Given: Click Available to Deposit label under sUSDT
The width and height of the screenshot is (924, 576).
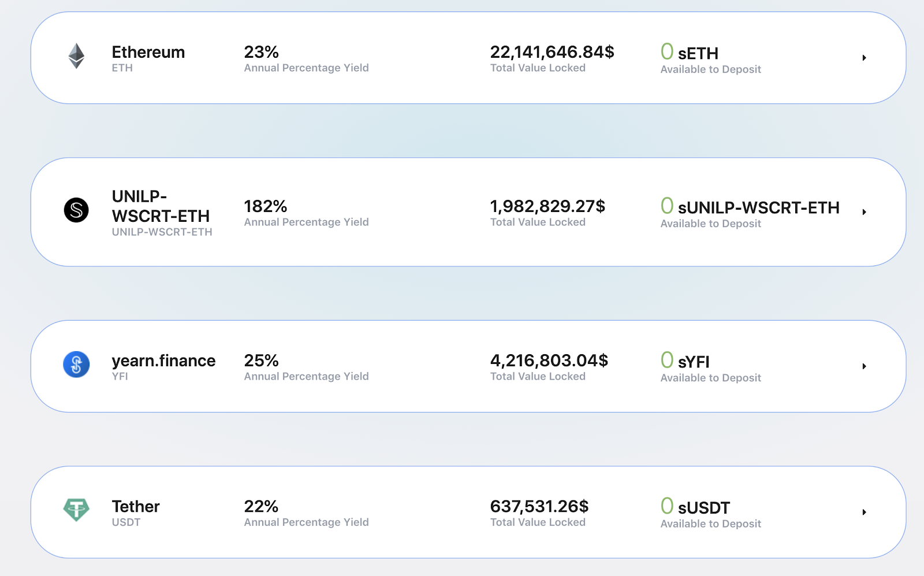Looking at the screenshot, I should click(x=711, y=524).
